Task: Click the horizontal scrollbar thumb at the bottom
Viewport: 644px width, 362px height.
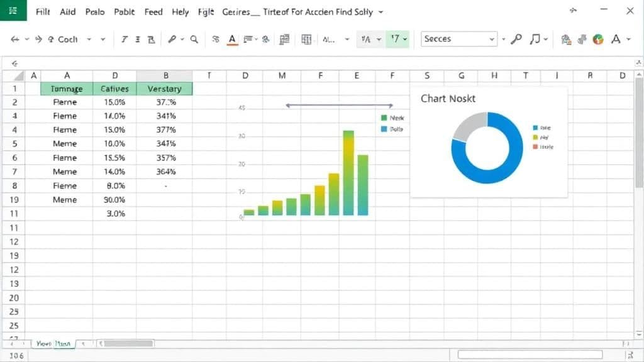Action: click(x=127, y=344)
